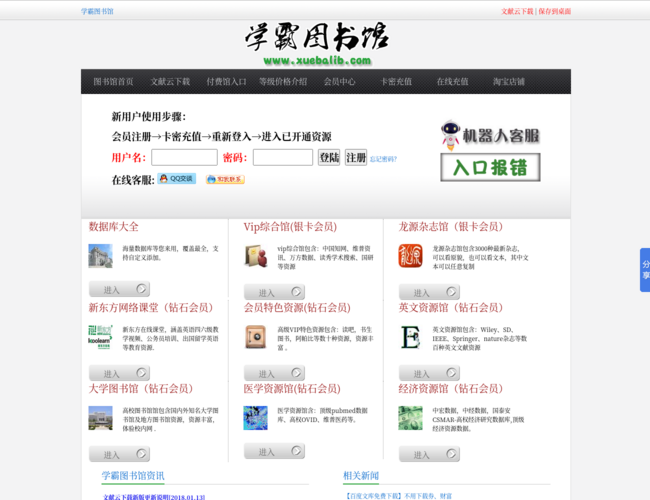650x500 pixels.
Task: Open the 【百度文库免费下载】news link
Action: coord(398,496)
